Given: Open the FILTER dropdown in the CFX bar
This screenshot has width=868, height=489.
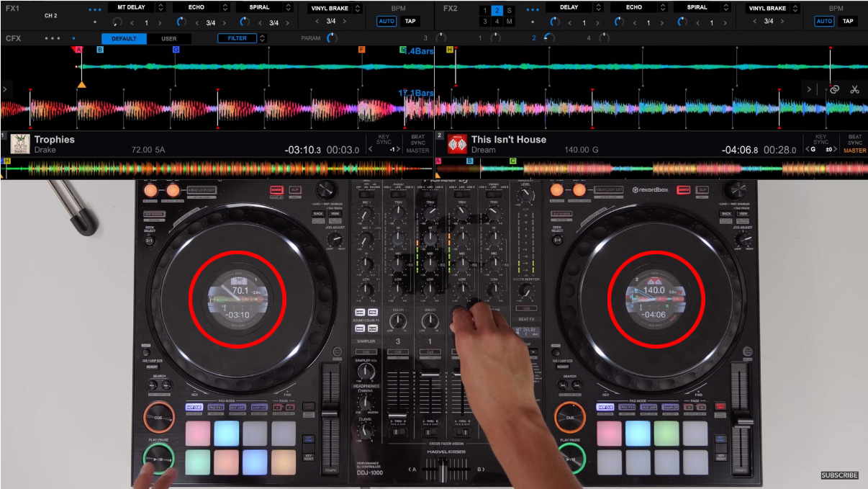Looking at the screenshot, I should pos(238,37).
